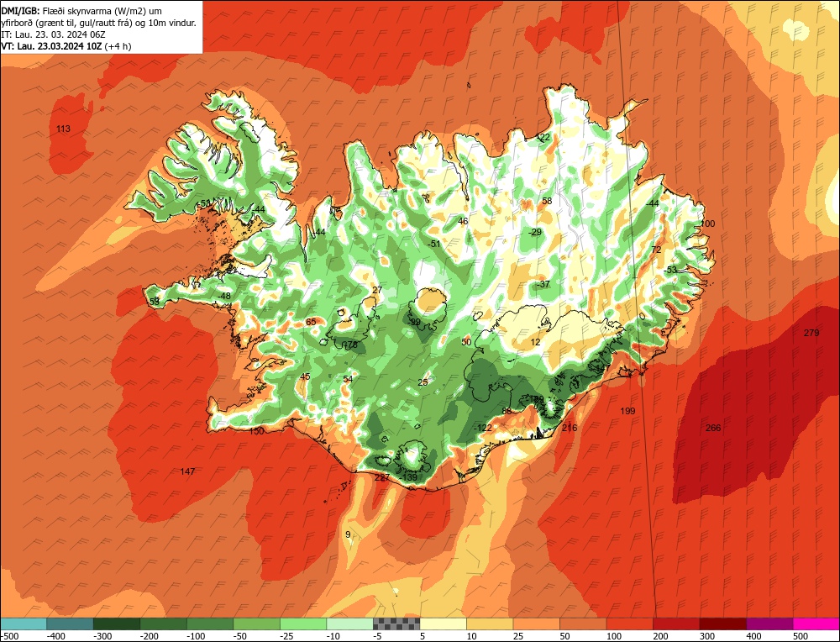Select the pale yellow legend swatch above 5
The height and width of the screenshot is (642, 840).
tap(443, 624)
